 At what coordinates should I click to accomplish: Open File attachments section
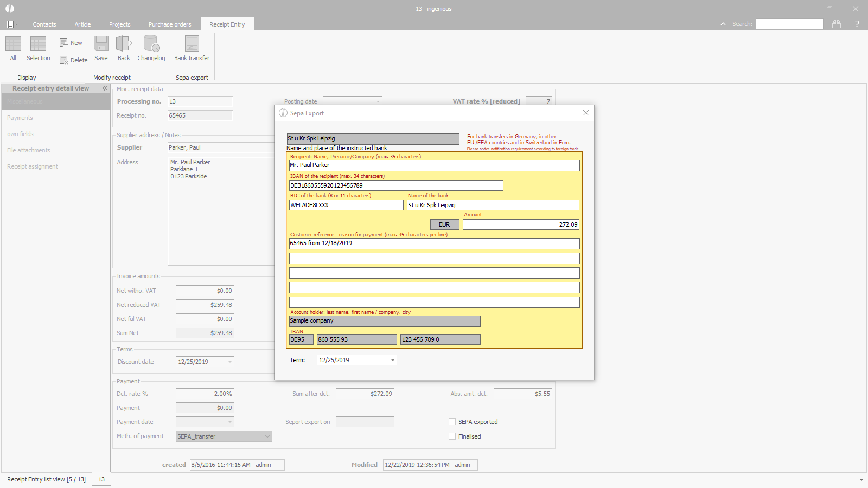point(29,150)
